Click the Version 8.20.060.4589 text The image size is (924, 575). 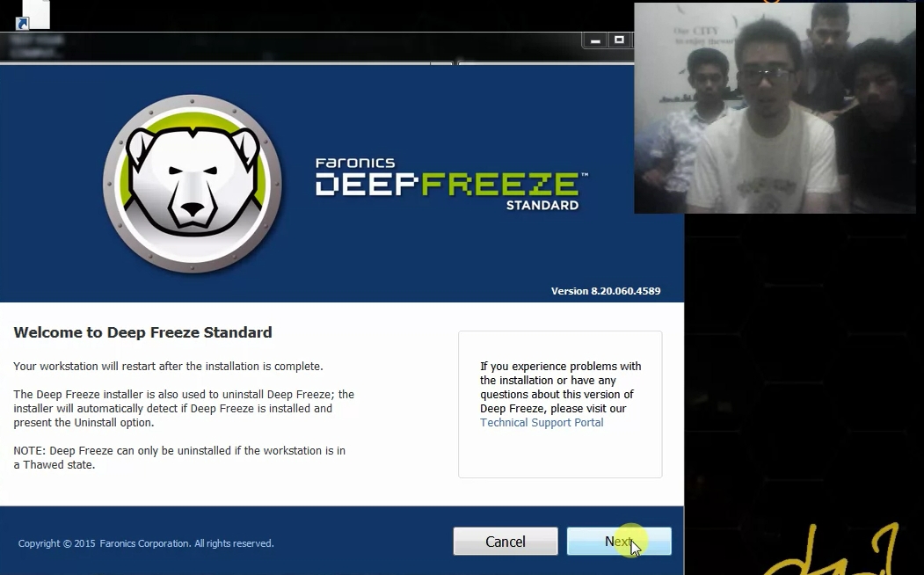606,291
